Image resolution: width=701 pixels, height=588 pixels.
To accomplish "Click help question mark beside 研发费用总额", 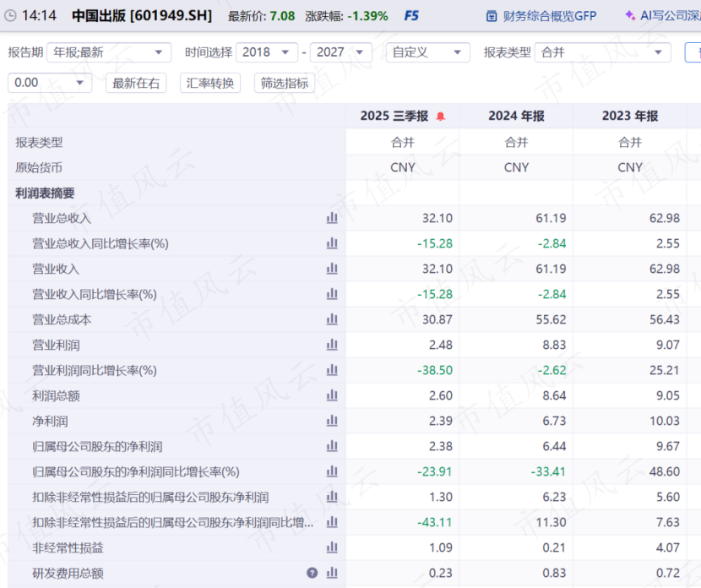I will click(312, 573).
